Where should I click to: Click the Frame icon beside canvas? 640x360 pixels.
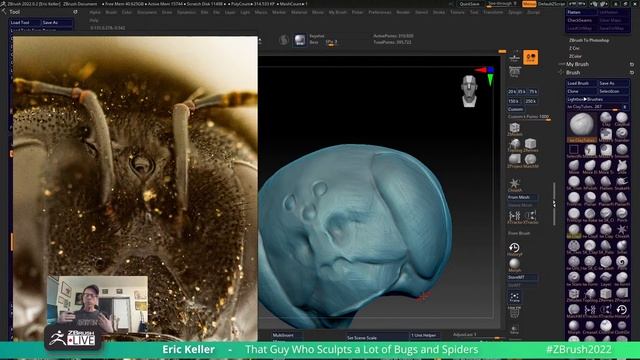pos(515,297)
